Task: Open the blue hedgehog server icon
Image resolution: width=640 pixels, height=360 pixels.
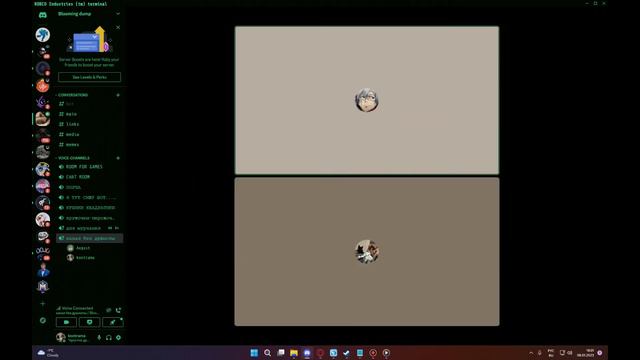Action: [42, 35]
